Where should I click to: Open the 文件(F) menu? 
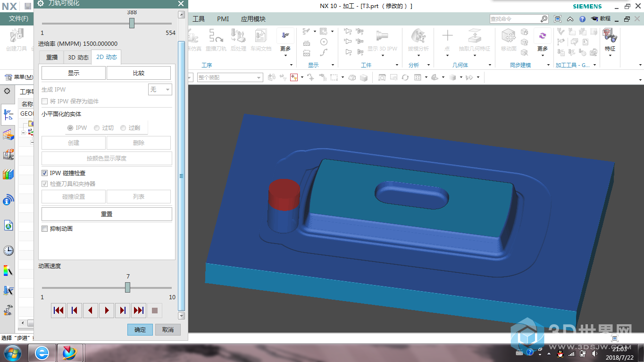point(18,19)
